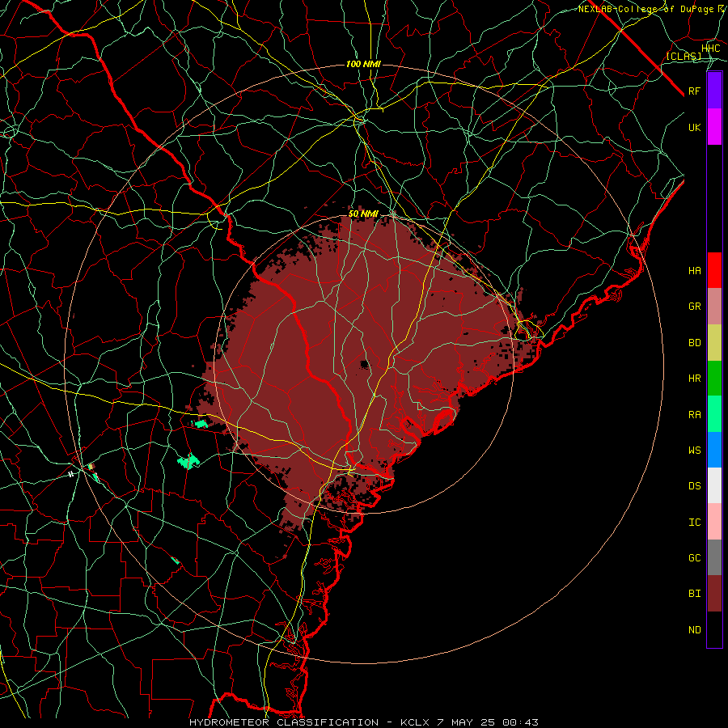
Task: Click the GC gray legend swatch
Action: [714, 557]
